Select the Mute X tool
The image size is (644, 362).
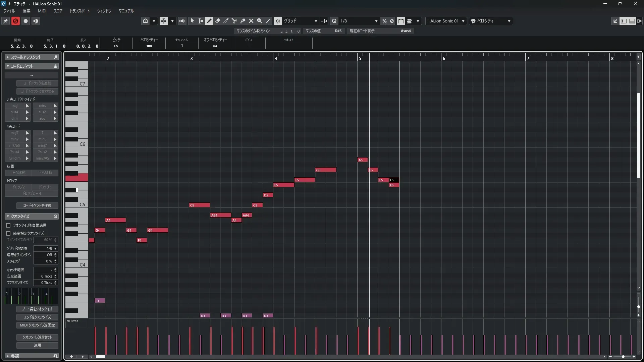[251, 21]
